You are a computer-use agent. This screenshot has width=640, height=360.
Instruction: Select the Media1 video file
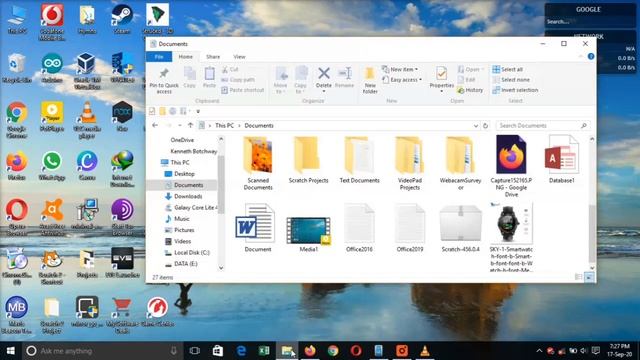[309, 234]
